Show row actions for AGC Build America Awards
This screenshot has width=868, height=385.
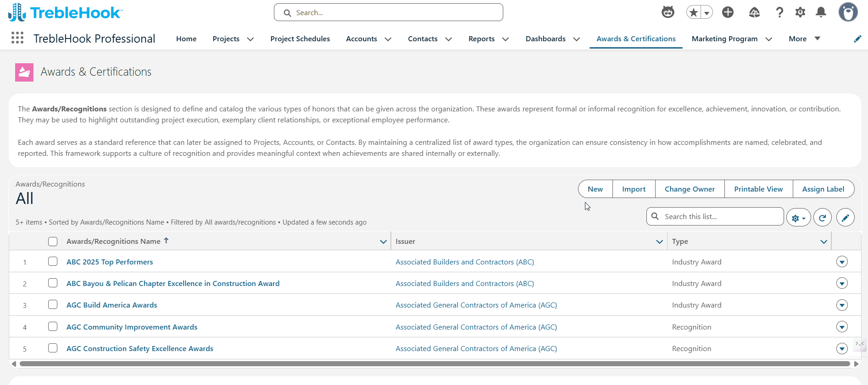click(x=842, y=305)
